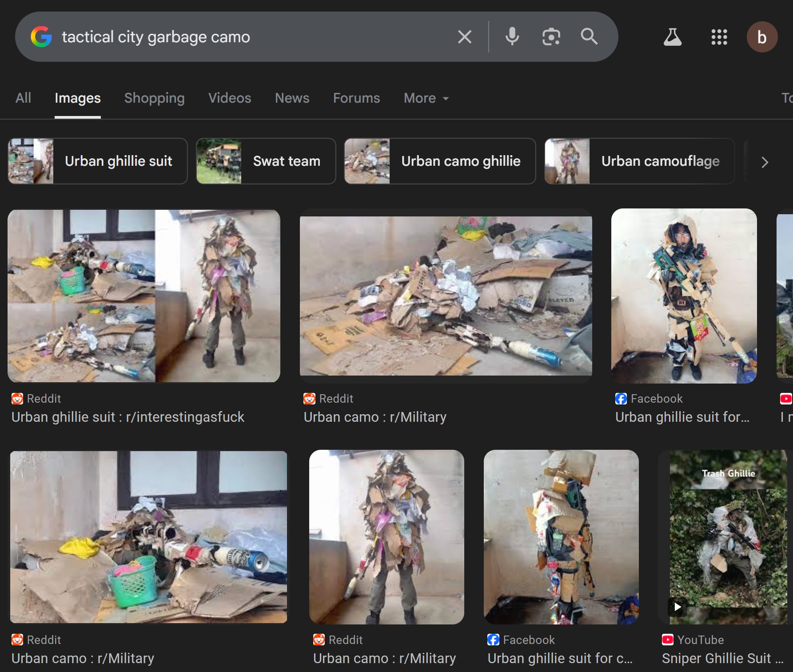Switch to the All tab
The image size is (793, 672).
click(x=23, y=98)
